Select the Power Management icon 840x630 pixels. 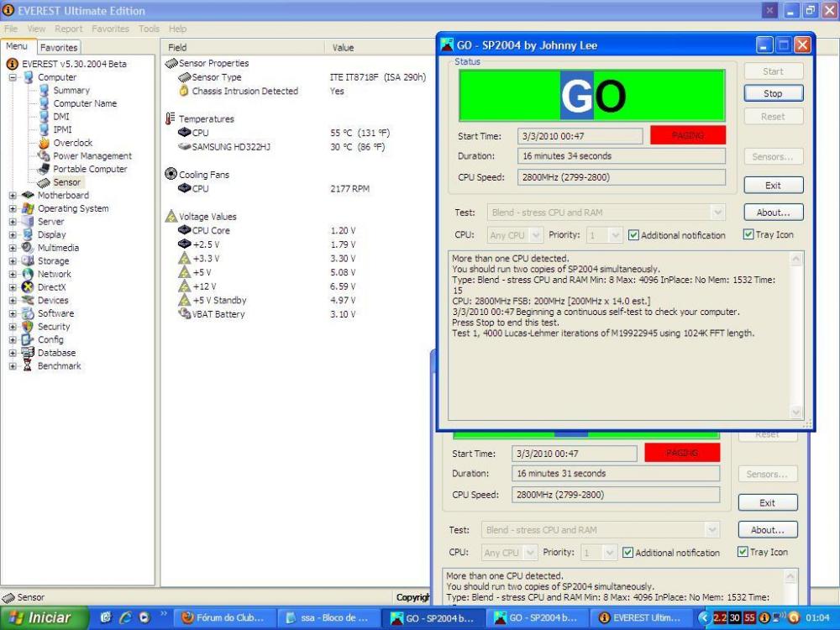45,156
